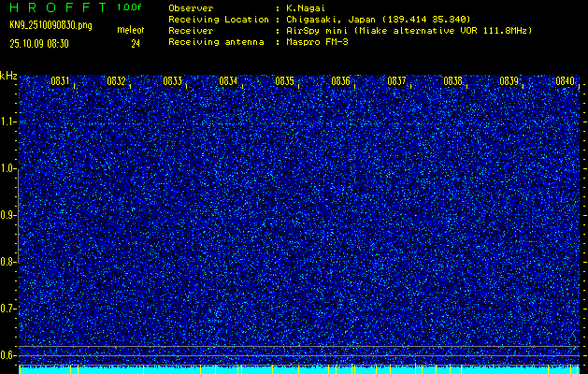
Task: Click the kHz axis unit label
Action: click(x=8, y=76)
